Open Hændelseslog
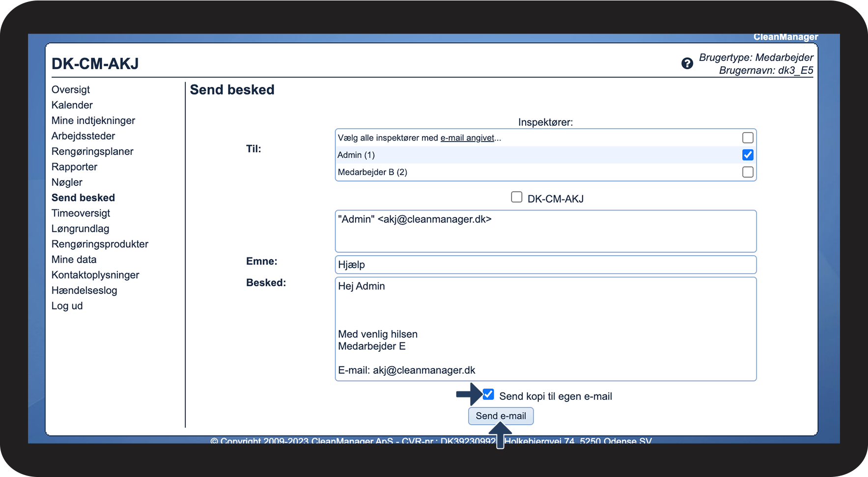Image resolution: width=868 pixels, height=477 pixels. coord(84,290)
